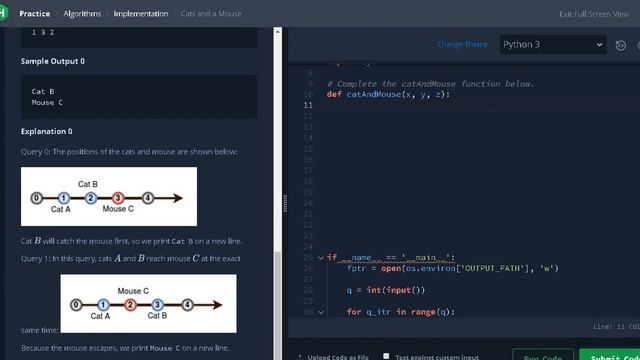Image resolution: width=640 pixels, height=360 pixels.
Task: Click the problem panel scrollbar thumb
Action: tap(278, 306)
